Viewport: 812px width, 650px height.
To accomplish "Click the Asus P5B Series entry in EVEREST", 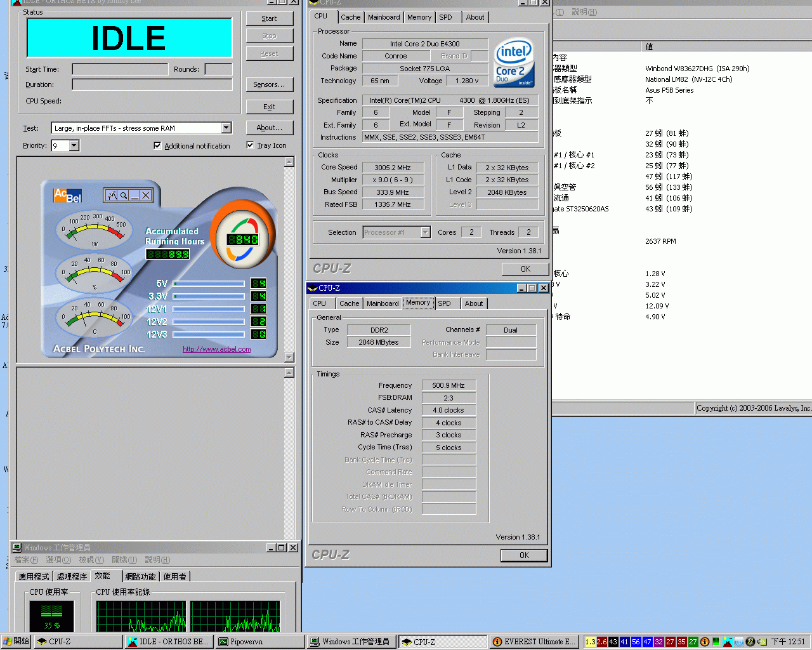I will [669, 90].
